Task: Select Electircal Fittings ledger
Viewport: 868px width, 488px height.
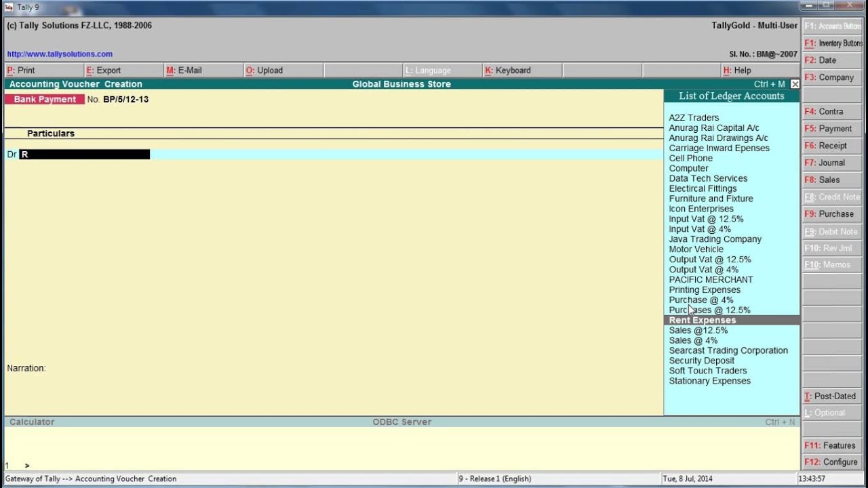Action: (703, 189)
